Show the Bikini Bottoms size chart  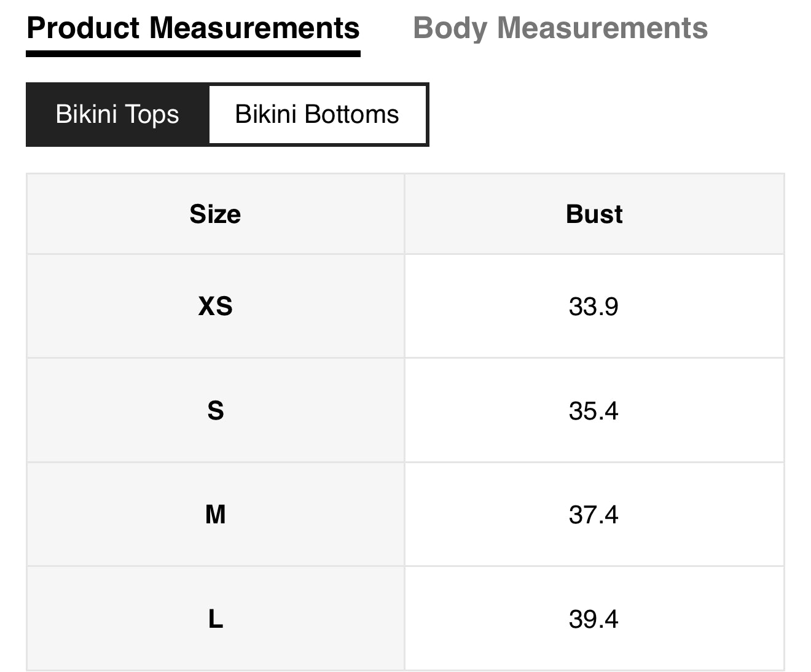[x=317, y=115]
